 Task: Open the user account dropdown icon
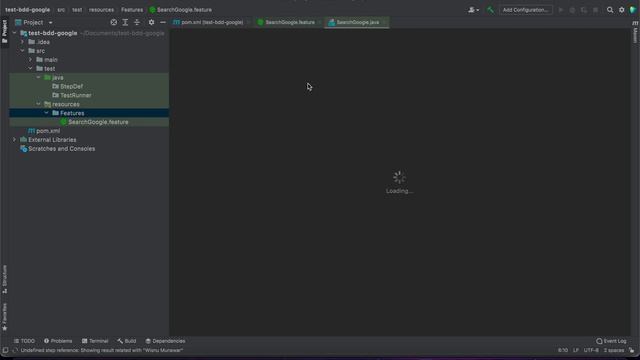coord(473,10)
